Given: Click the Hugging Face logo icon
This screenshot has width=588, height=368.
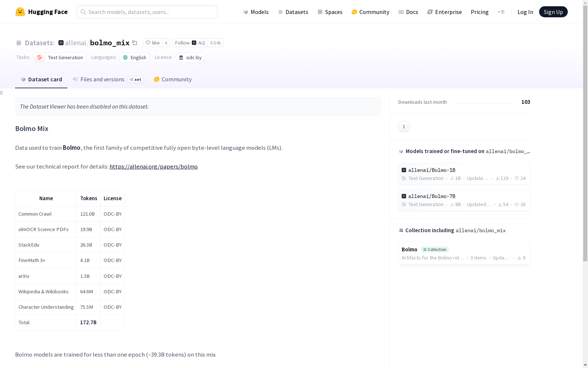Looking at the screenshot, I should click(x=20, y=12).
